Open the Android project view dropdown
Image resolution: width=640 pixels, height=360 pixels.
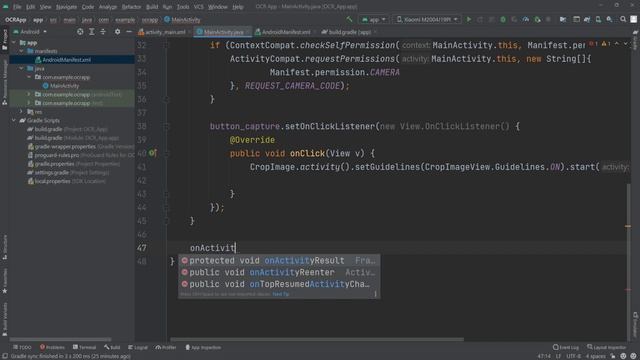tap(30, 31)
